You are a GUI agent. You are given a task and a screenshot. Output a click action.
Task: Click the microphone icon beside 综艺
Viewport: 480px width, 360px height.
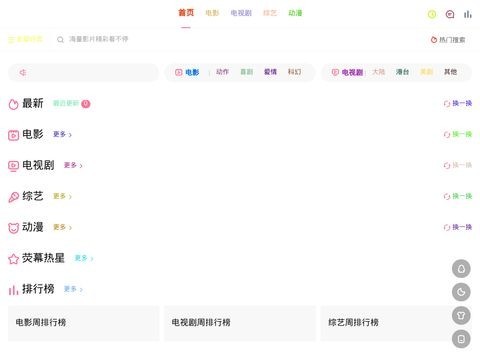(x=13, y=197)
